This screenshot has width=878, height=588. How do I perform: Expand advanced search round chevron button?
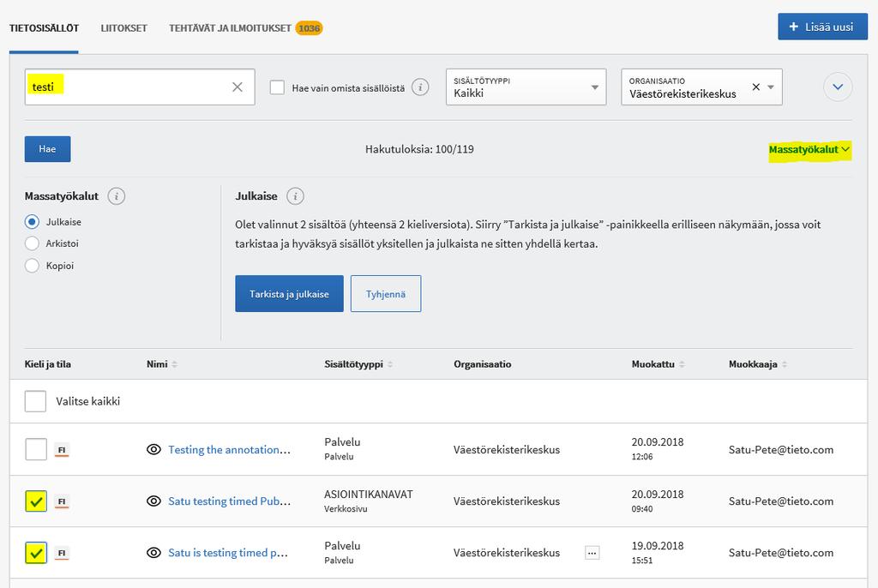tap(838, 87)
